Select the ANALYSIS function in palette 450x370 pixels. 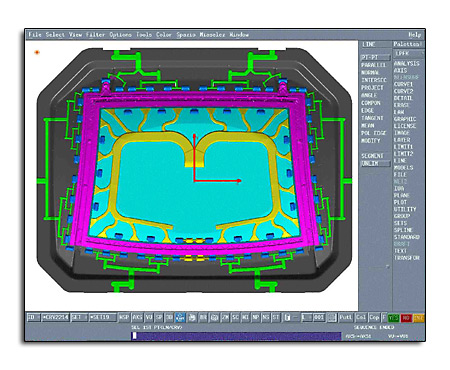coord(407,63)
